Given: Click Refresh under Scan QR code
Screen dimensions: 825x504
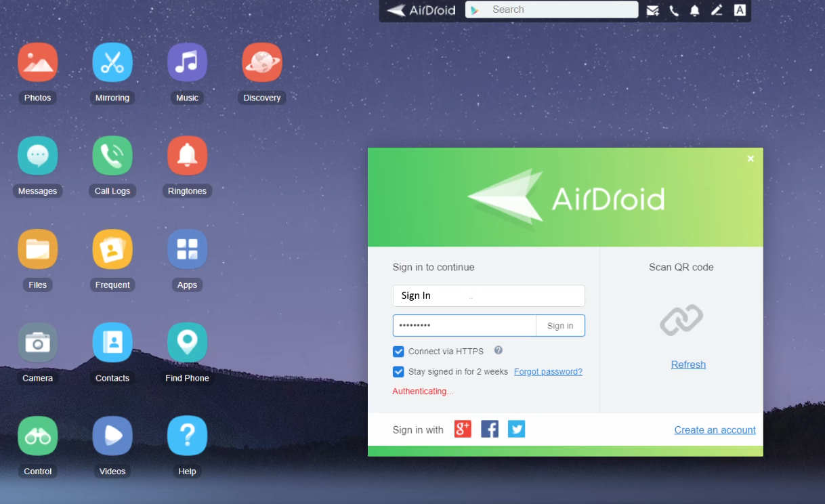Looking at the screenshot, I should pyautogui.click(x=688, y=364).
